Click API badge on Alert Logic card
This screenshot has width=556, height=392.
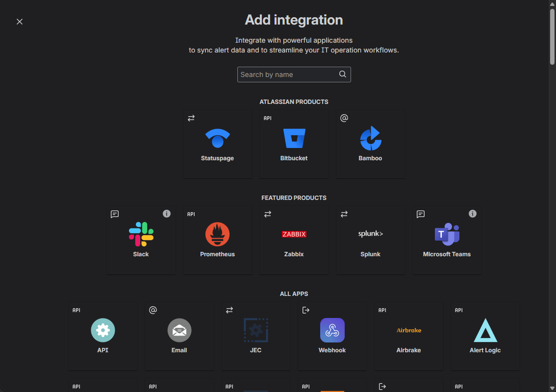click(459, 310)
